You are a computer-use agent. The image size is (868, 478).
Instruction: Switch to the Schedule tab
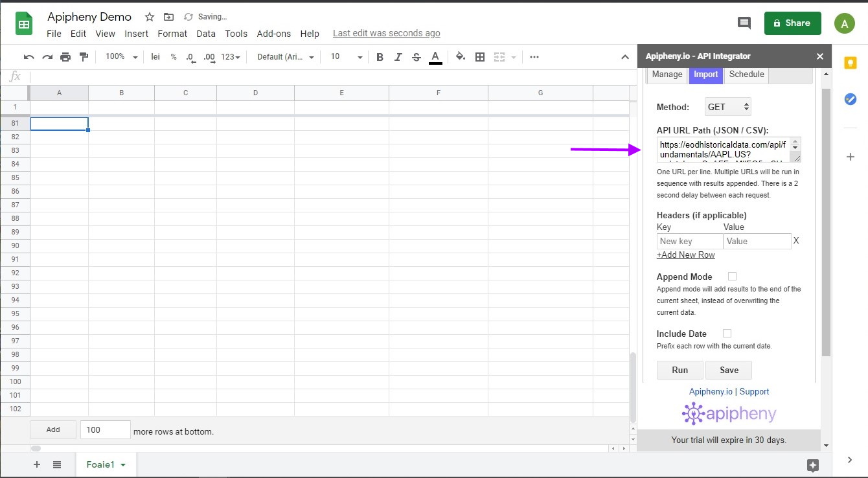click(x=746, y=74)
